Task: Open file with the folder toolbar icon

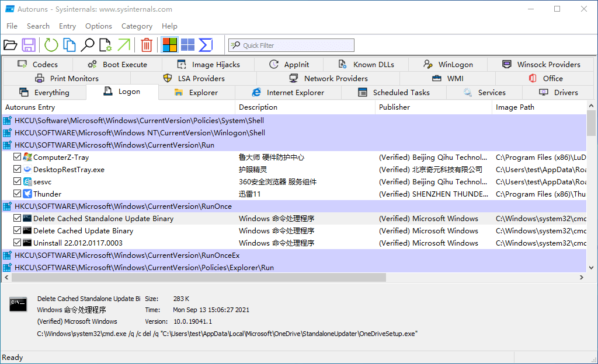Action: click(11, 45)
